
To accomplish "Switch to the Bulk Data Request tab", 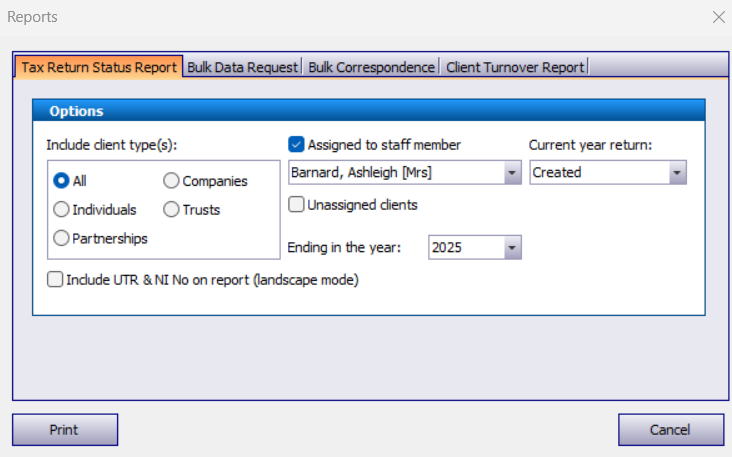I will 243,67.
